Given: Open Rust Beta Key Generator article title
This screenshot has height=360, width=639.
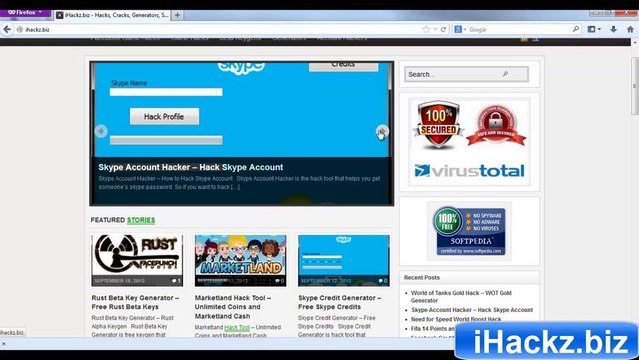Looking at the screenshot, I should click(x=135, y=302).
